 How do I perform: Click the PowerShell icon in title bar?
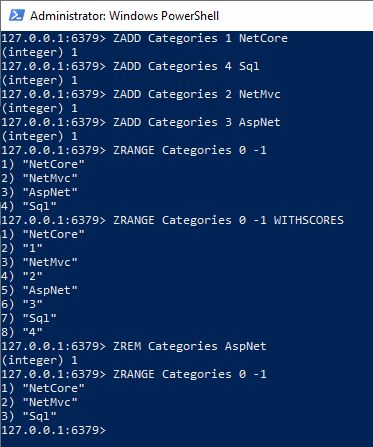click(17, 15)
